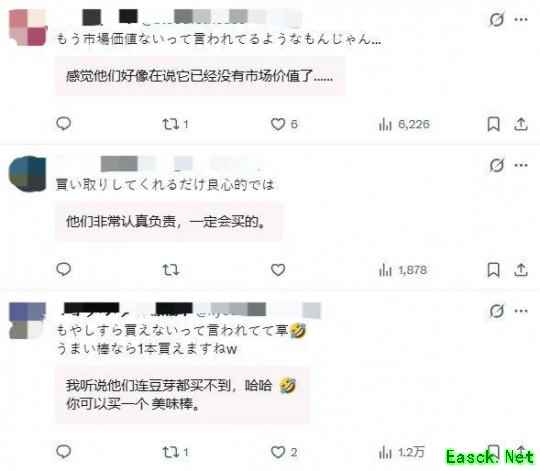Open more options on third tweet

point(521,311)
